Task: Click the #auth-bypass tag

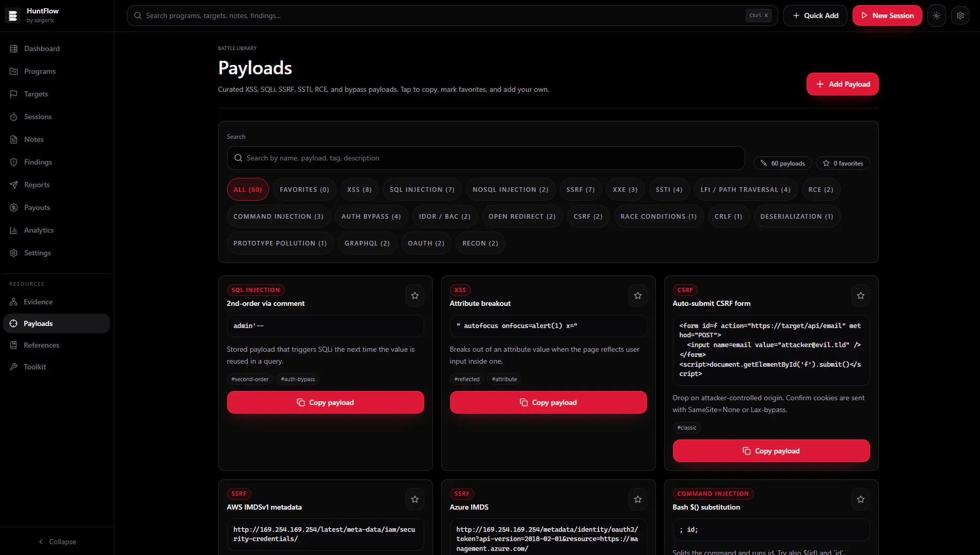Action: [298, 379]
